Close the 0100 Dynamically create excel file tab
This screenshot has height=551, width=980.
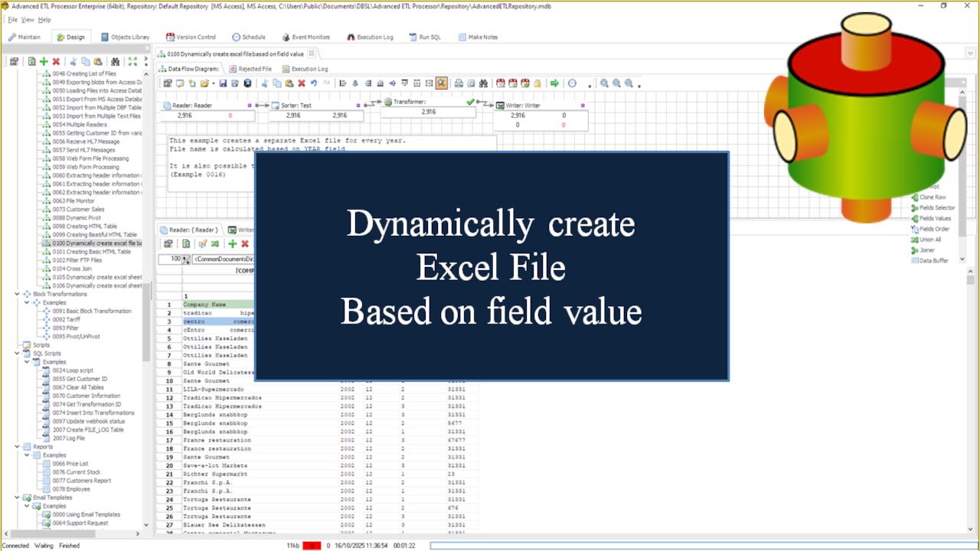point(312,54)
